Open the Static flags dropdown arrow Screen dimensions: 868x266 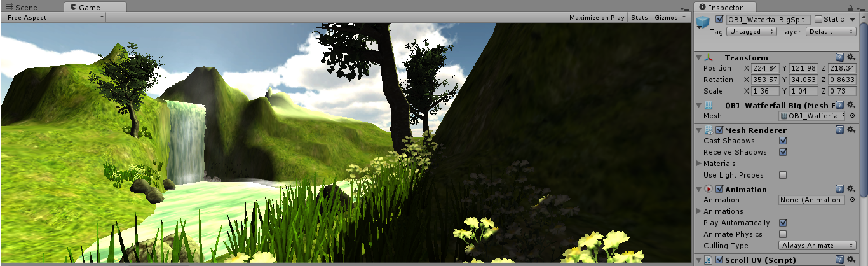click(x=852, y=19)
